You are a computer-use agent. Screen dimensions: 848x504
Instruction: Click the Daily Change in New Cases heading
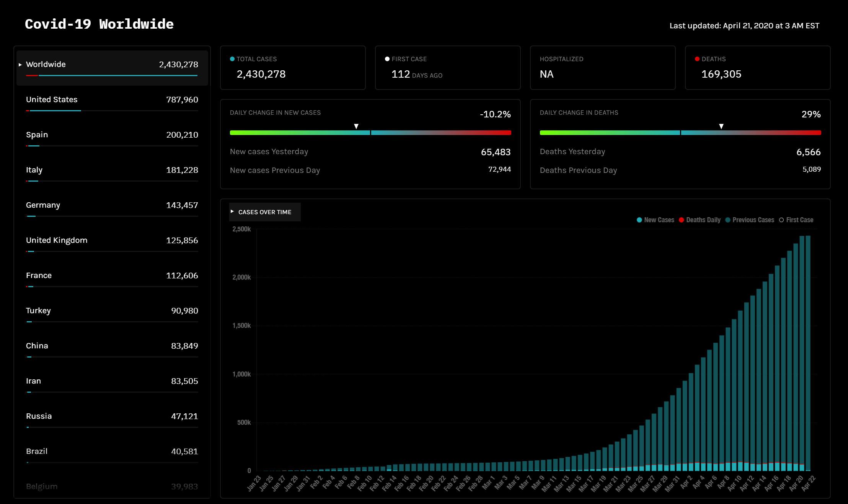(275, 112)
